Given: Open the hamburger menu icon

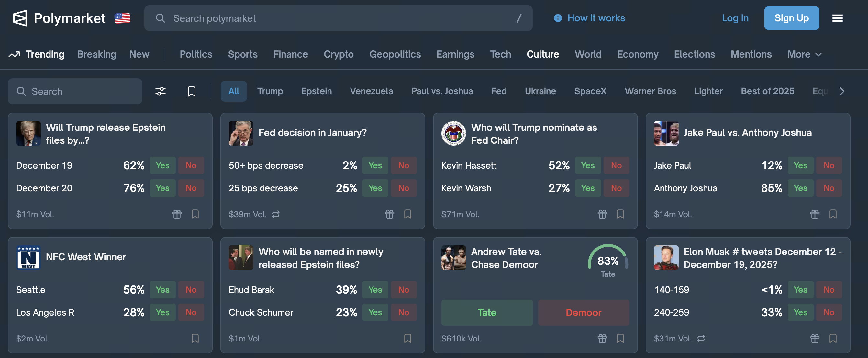Looking at the screenshot, I should pyautogui.click(x=837, y=18).
